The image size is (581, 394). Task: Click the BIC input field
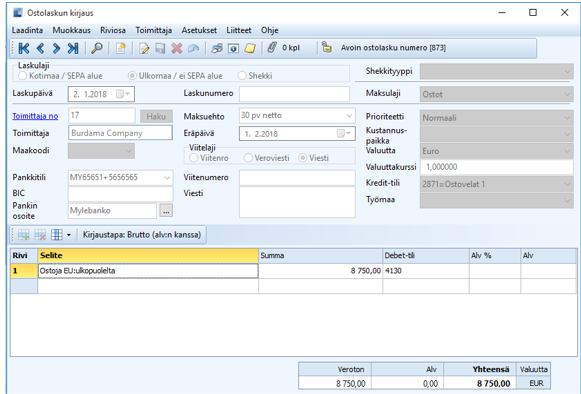point(120,194)
